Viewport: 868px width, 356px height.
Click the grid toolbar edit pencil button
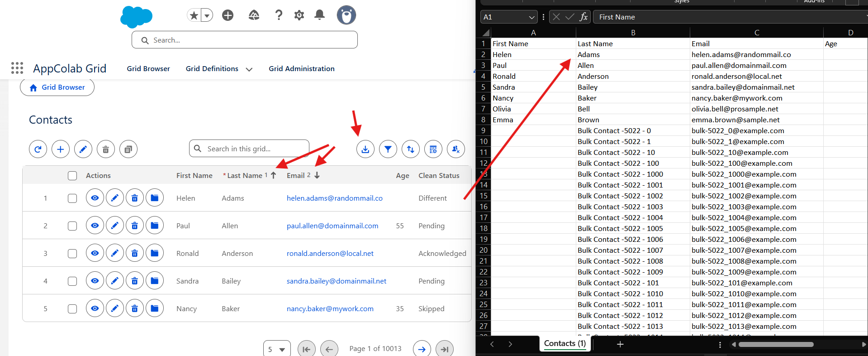tap(83, 149)
